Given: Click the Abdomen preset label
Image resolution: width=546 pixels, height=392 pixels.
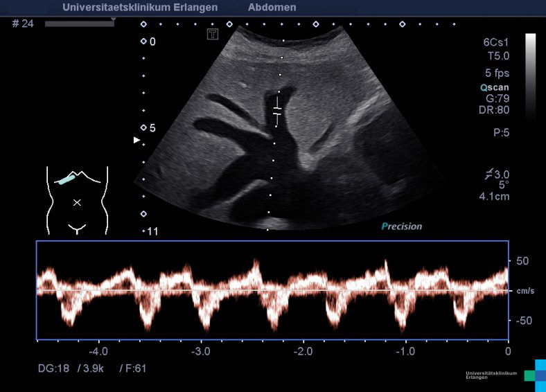Looking at the screenshot, I should coord(272,8).
